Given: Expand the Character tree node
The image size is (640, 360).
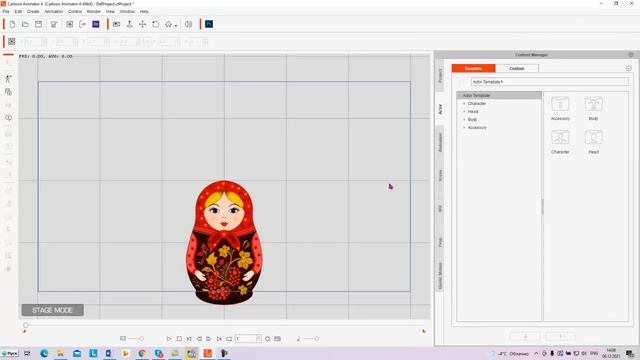Looking at the screenshot, I should click(464, 104).
